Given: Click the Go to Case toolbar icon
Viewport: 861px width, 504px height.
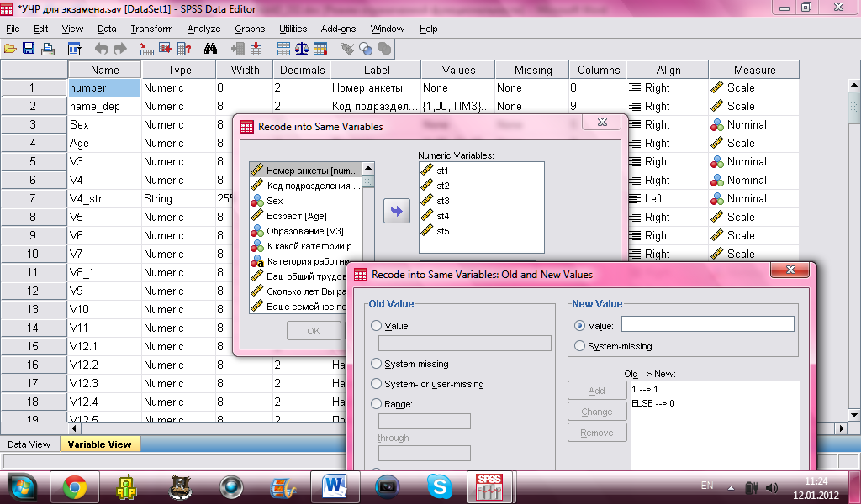Looking at the screenshot, I should tap(146, 49).
